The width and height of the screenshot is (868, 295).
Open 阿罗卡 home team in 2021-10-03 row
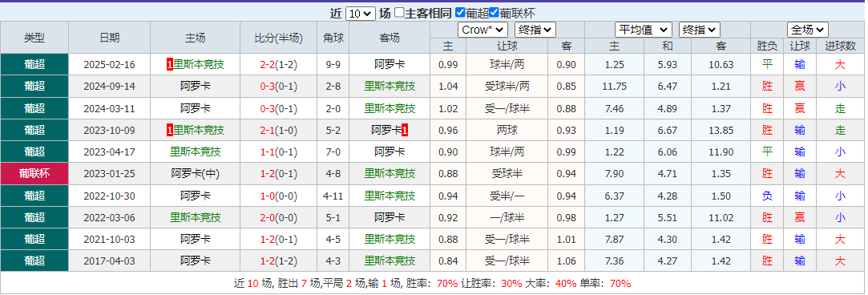tap(196, 239)
